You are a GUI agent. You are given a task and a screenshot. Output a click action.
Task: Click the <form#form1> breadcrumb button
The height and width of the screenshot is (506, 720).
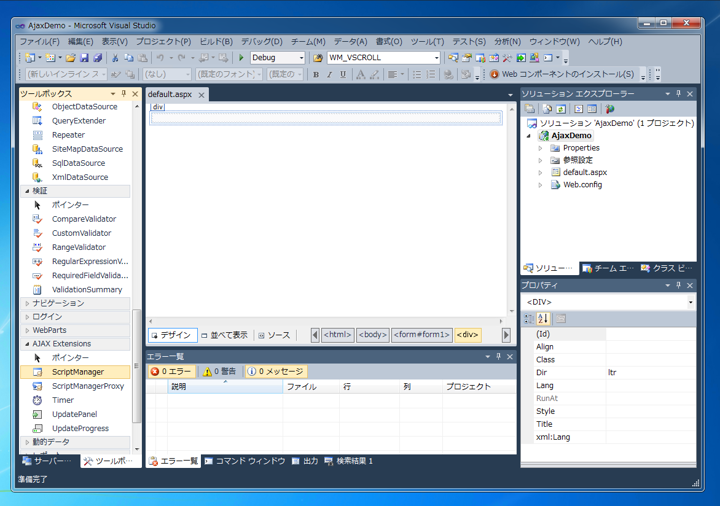tap(422, 335)
